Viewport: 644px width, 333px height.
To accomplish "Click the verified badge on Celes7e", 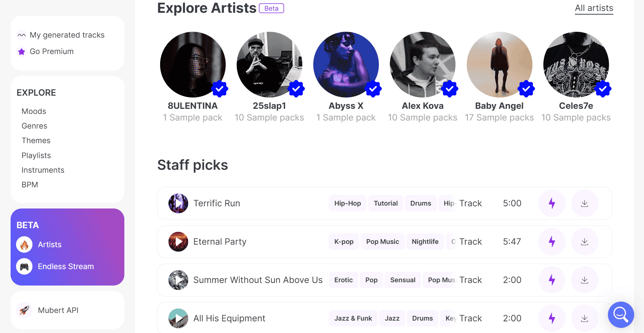I will [603, 88].
